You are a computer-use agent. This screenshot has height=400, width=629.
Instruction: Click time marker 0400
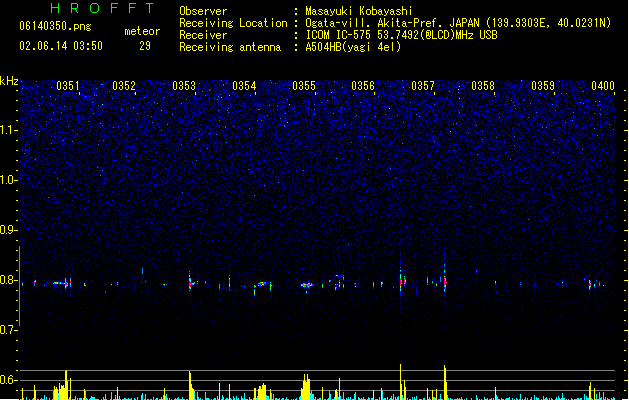tap(603, 86)
